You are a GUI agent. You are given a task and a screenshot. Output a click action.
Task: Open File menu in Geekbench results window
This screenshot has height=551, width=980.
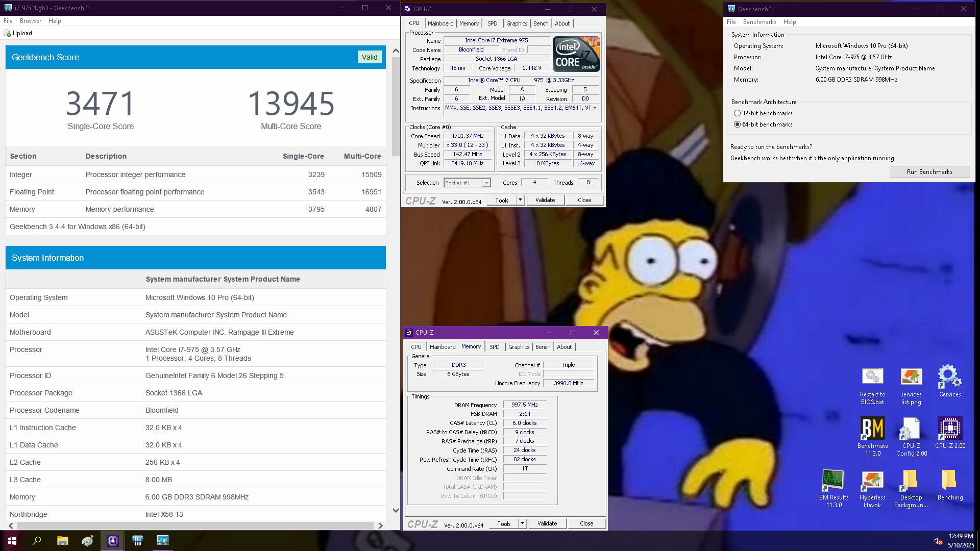[8, 21]
